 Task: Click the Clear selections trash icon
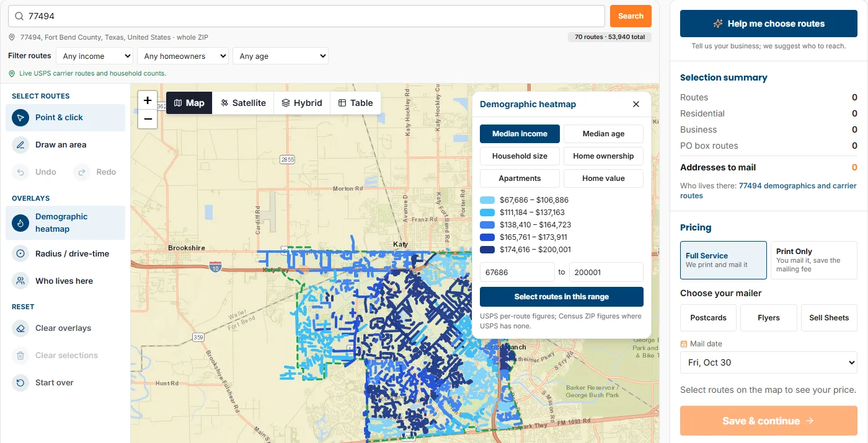click(x=20, y=356)
